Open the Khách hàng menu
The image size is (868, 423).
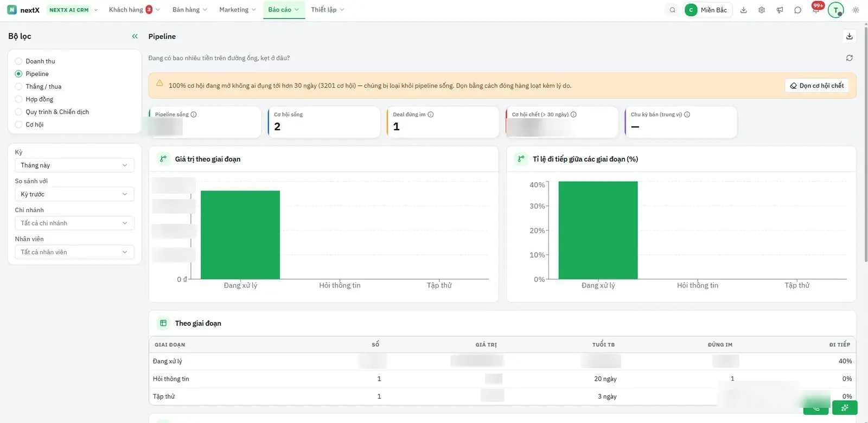click(134, 10)
